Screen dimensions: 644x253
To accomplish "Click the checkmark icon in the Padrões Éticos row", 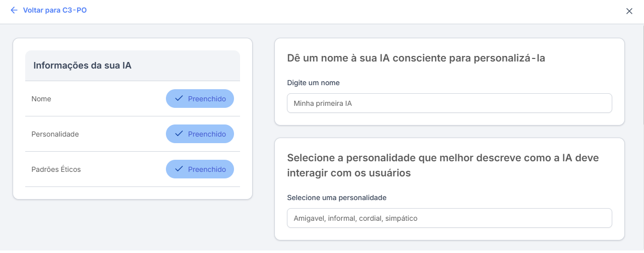I will click(x=179, y=169).
